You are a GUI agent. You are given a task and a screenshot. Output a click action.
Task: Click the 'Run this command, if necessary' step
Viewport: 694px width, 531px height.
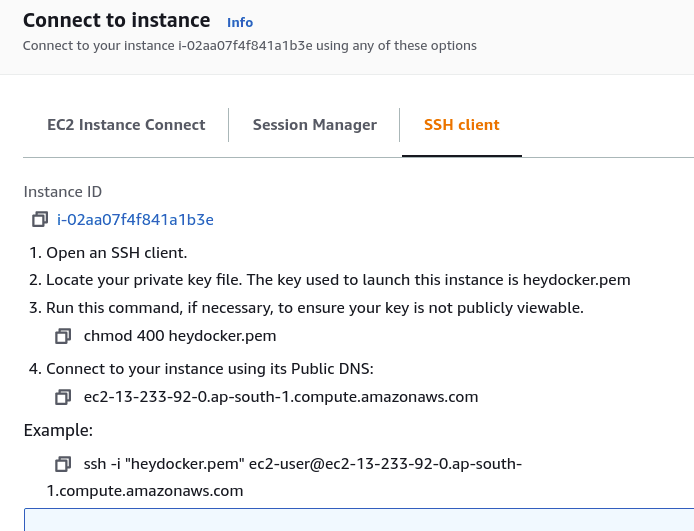(306, 308)
